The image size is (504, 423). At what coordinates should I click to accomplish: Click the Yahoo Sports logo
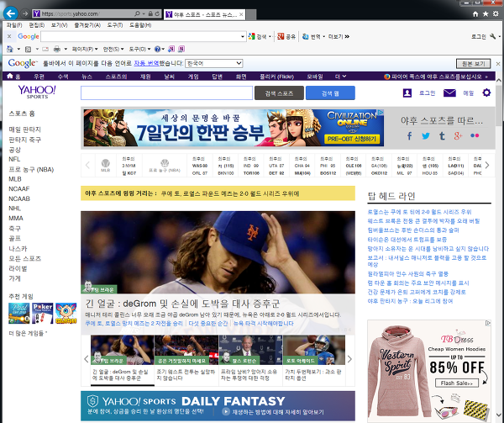tap(37, 92)
